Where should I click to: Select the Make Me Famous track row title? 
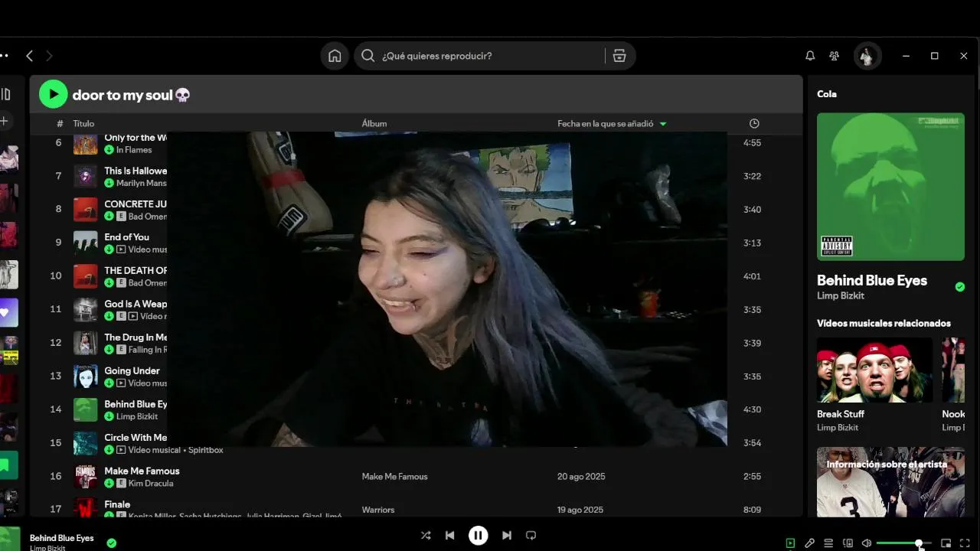coord(142,471)
